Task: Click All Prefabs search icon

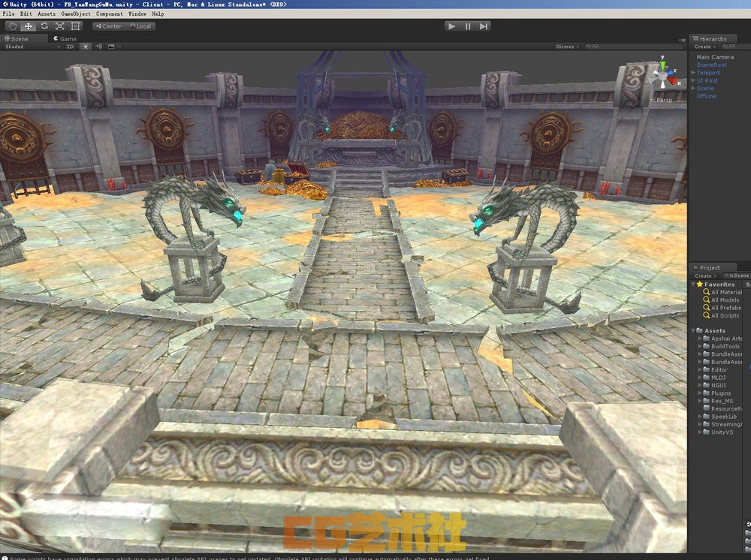Action: (707, 308)
